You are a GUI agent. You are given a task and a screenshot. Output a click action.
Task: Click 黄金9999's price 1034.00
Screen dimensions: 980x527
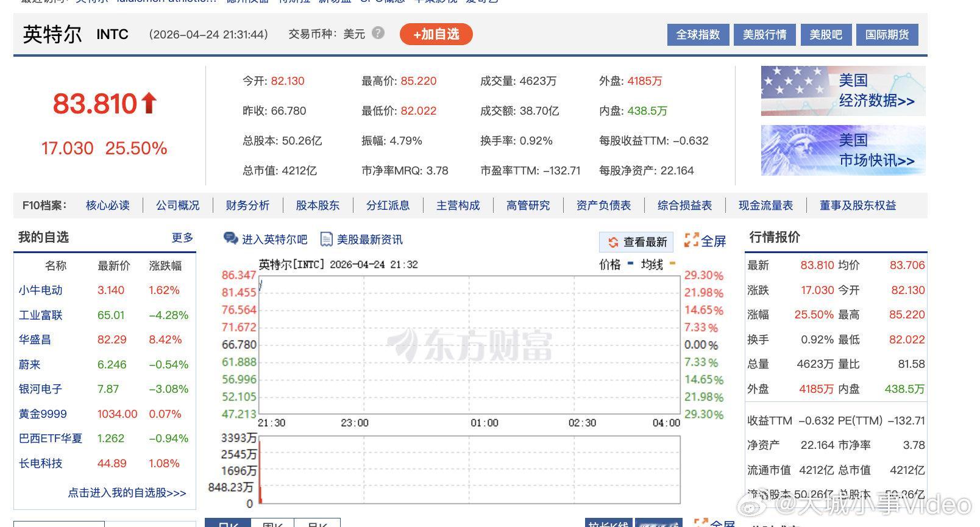click(118, 414)
